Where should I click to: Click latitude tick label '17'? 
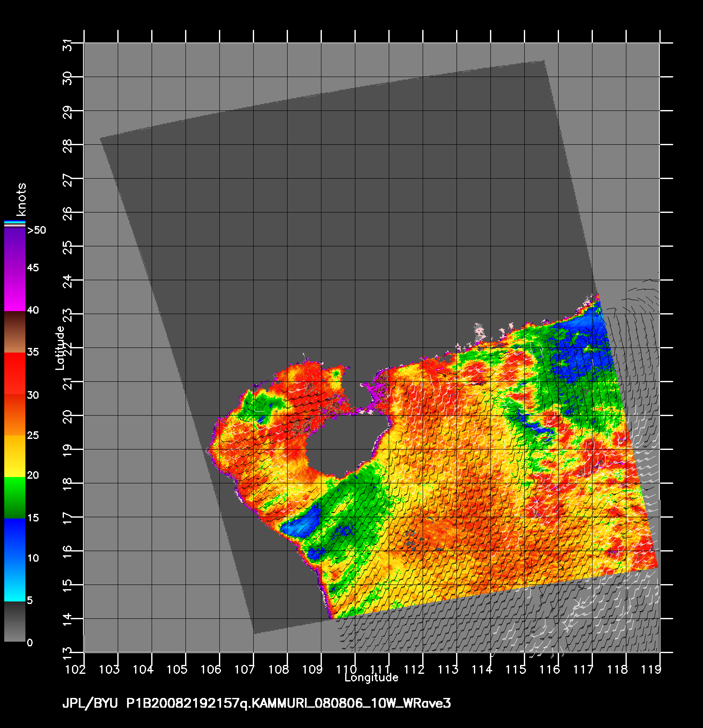[68, 519]
